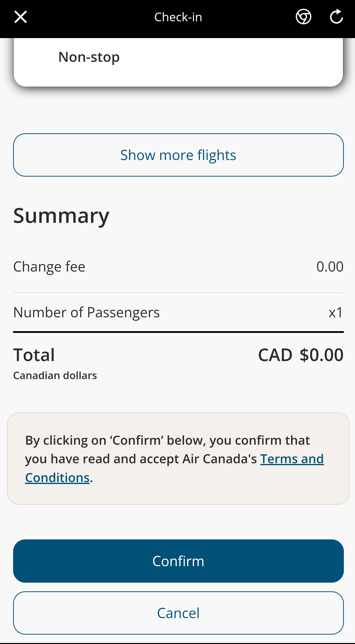Screen dimensions: 355x644
Task: Tap the CAD currency code
Action: point(275,354)
